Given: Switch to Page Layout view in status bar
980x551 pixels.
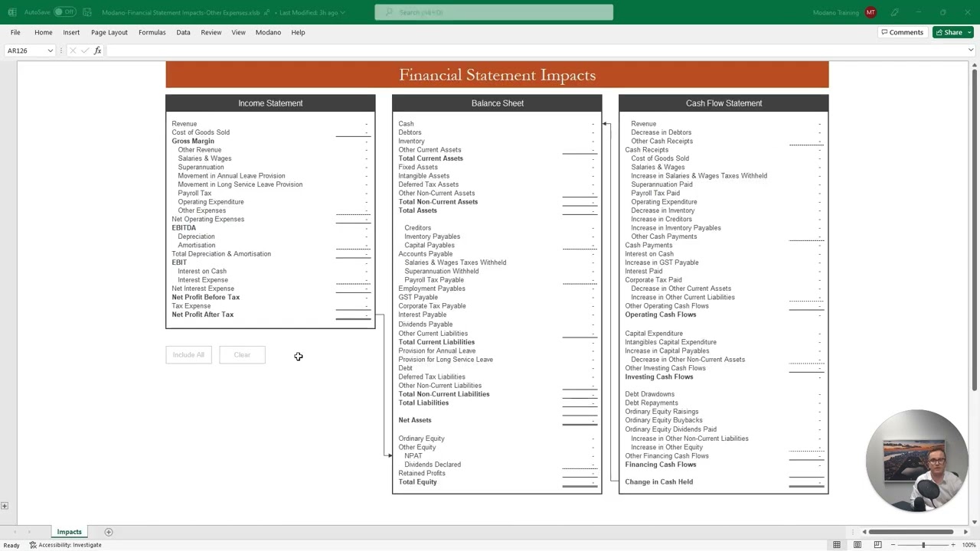Looking at the screenshot, I should point(857,545).
